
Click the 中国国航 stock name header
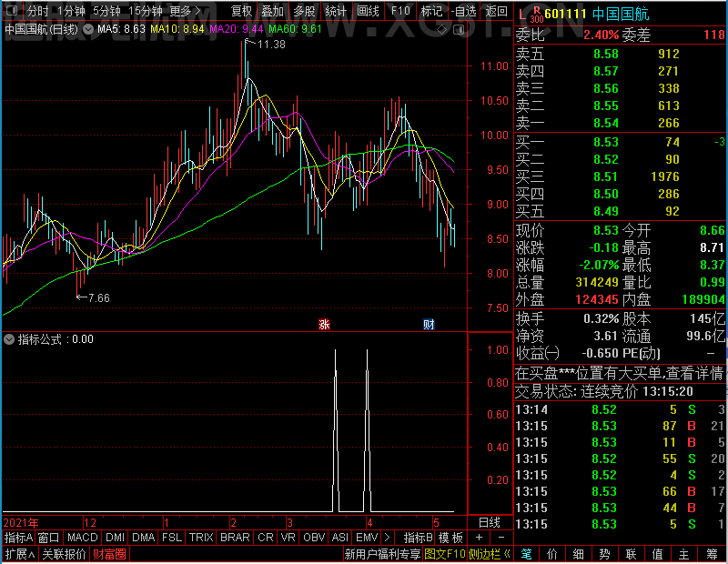click(621, 14)
